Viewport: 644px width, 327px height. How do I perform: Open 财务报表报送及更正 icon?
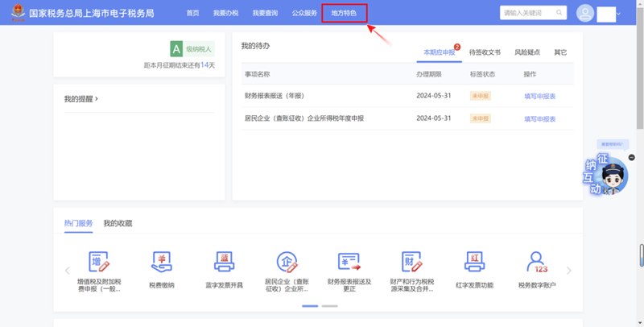pyautogui.click(x=349, y=263)
